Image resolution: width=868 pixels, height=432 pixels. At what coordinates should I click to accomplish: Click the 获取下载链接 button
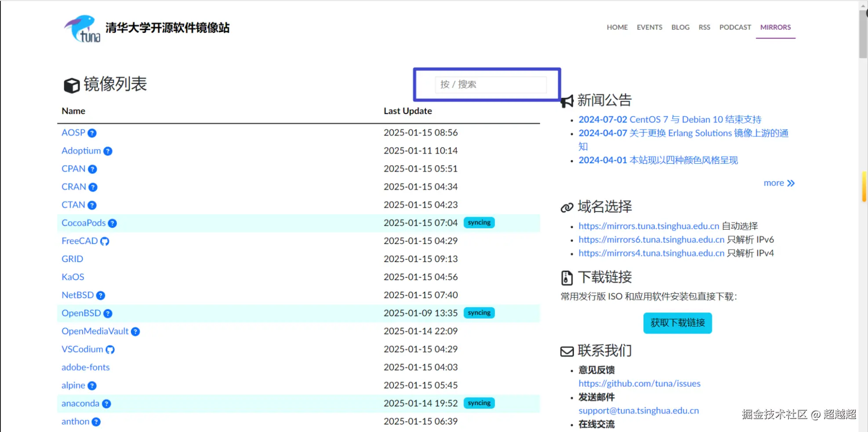click(x=677, y=323)
